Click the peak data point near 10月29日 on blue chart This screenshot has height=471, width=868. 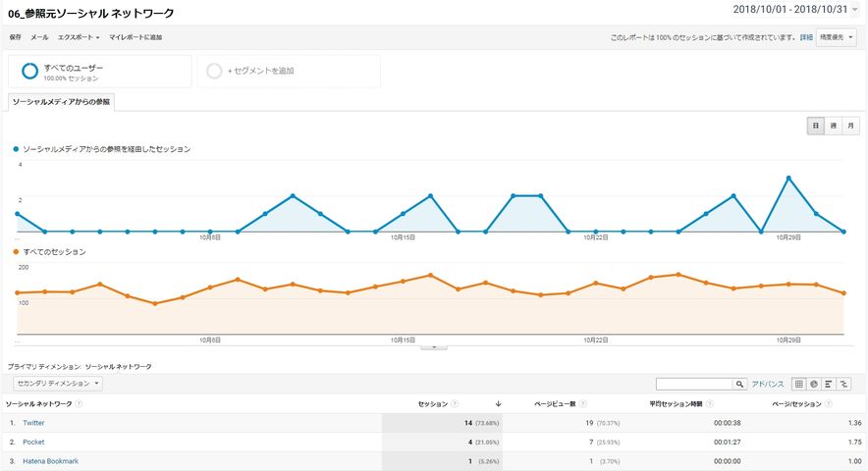(x=788, y=179)
